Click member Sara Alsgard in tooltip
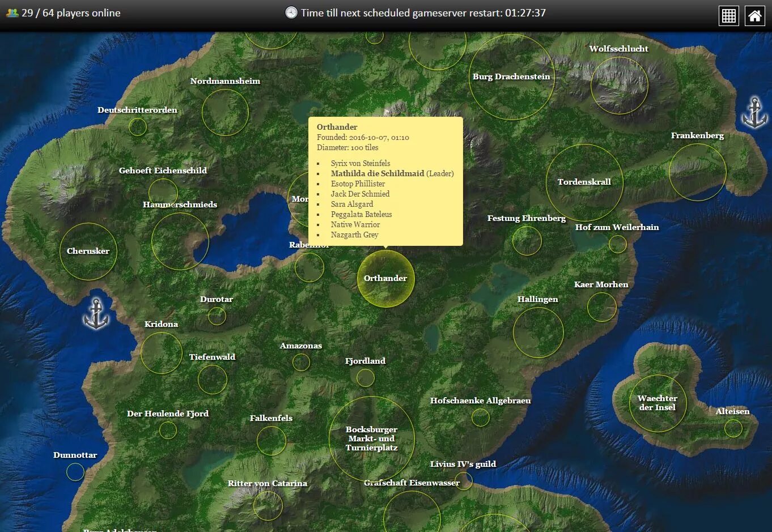Viewport: 772px width, 532px height. [x=352, y=204]
